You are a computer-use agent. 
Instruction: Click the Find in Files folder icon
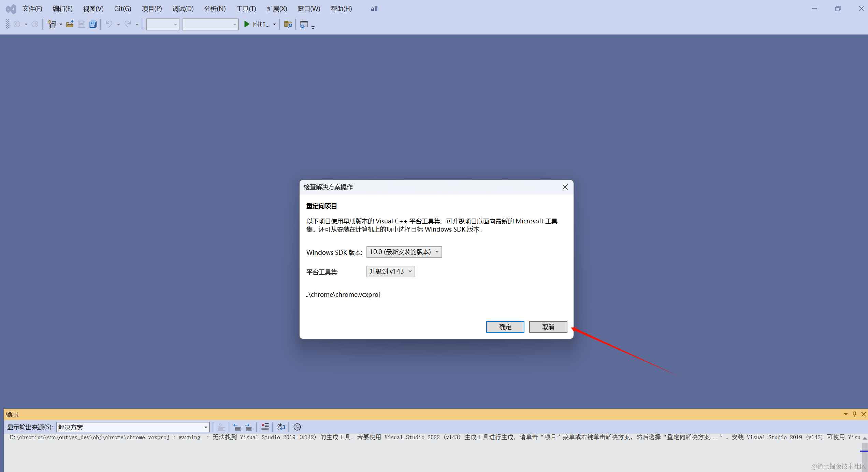click(288, 24)
